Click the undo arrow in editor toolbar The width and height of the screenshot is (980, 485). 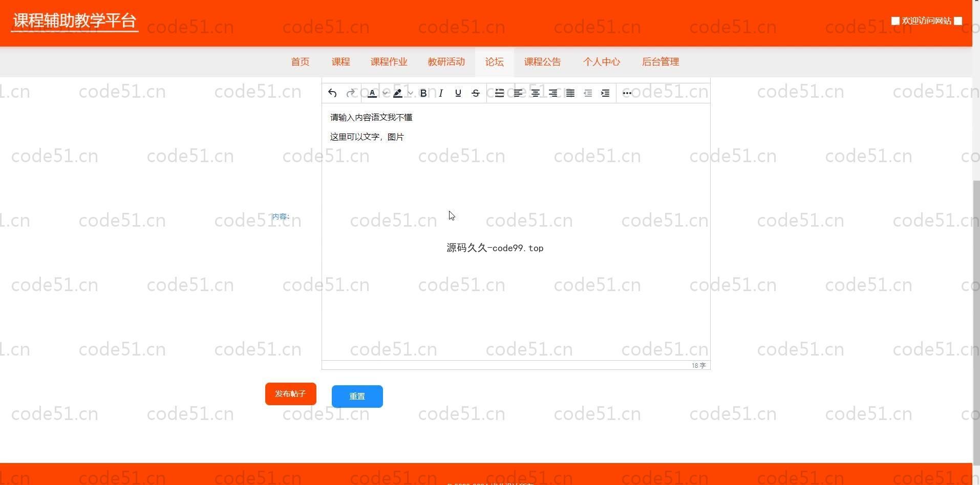pos(332,93)
